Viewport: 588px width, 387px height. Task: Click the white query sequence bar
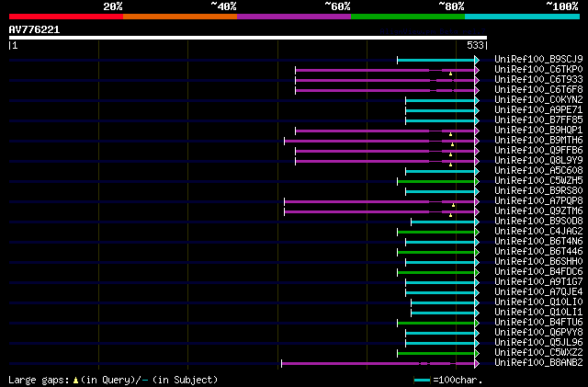[248, 38]
